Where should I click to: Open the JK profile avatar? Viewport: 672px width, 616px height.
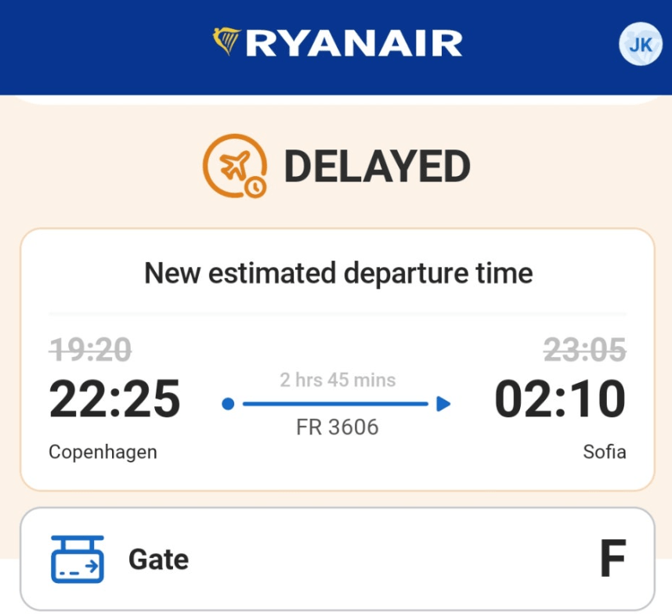point(641,44)
